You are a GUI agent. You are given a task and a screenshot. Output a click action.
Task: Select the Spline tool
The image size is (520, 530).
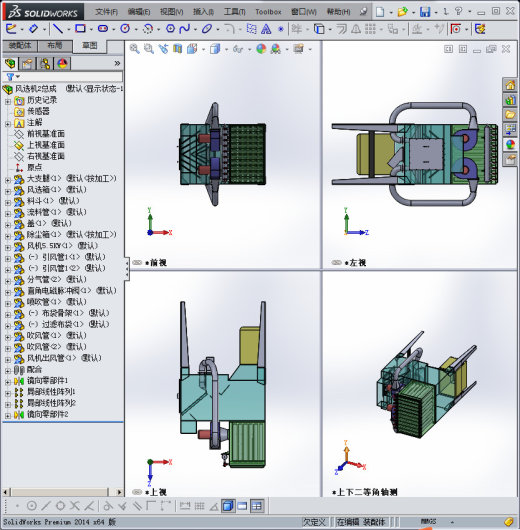pyautogui.click(x=185, y=29)
